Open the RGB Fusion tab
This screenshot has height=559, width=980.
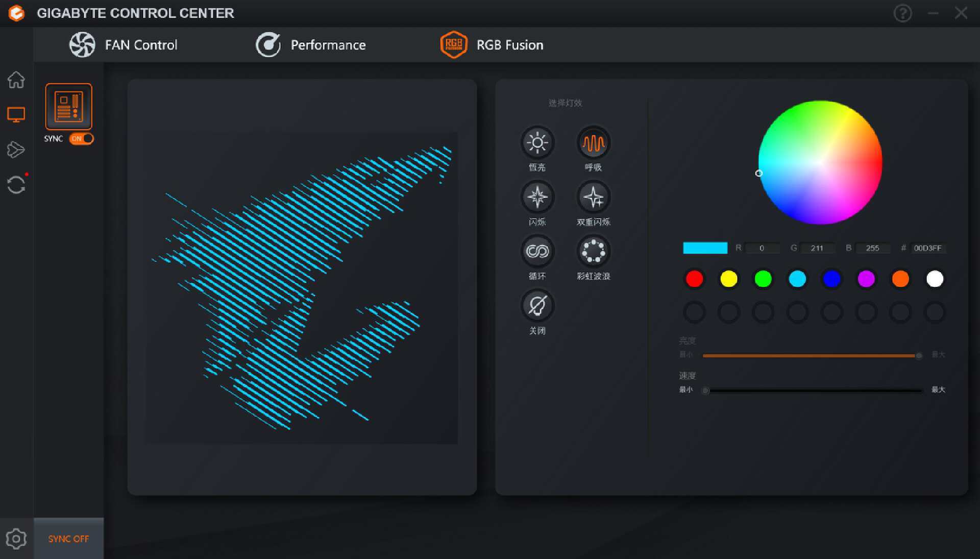point(492,45)
